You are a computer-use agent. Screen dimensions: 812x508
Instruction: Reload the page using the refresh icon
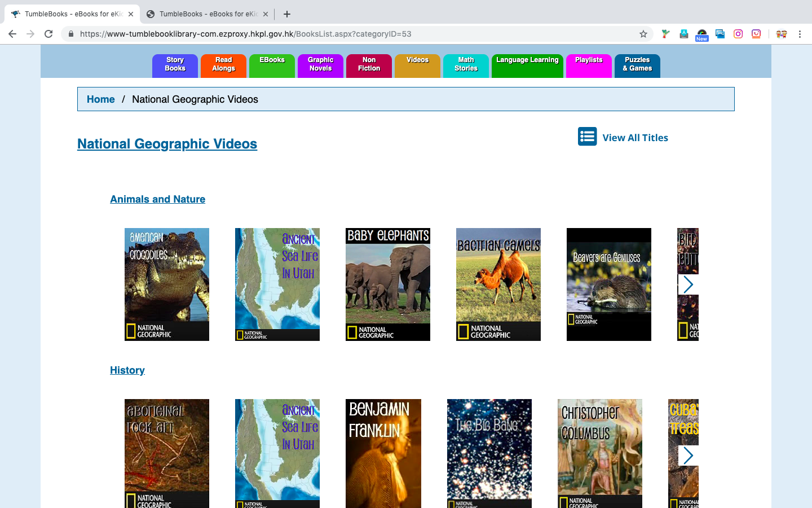tap(48, 34)
